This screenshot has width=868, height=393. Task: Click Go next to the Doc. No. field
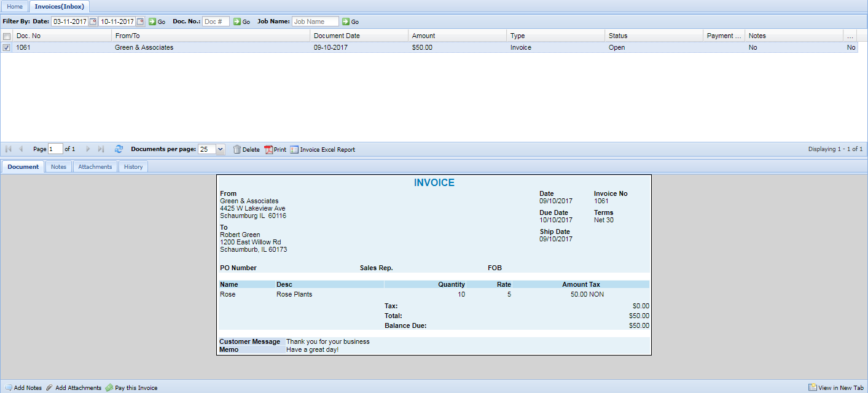point(241,21)
